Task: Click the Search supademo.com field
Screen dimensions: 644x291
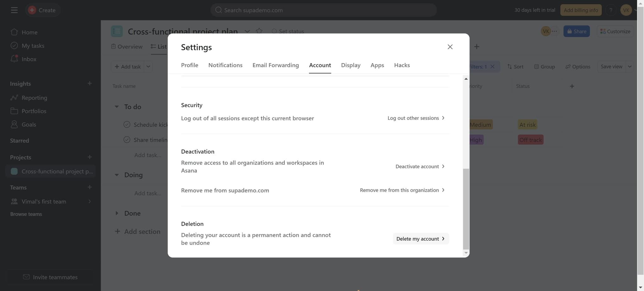Action: [x=323, y=10]
